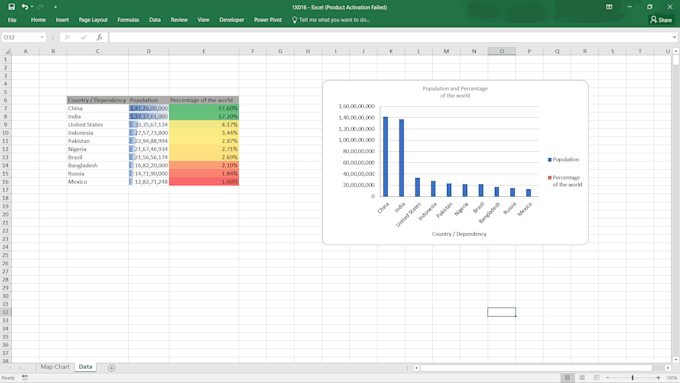The image size is (680, 383).
Task: Click the Save icon in quick access toolbar
Action: tap(12, 7)
